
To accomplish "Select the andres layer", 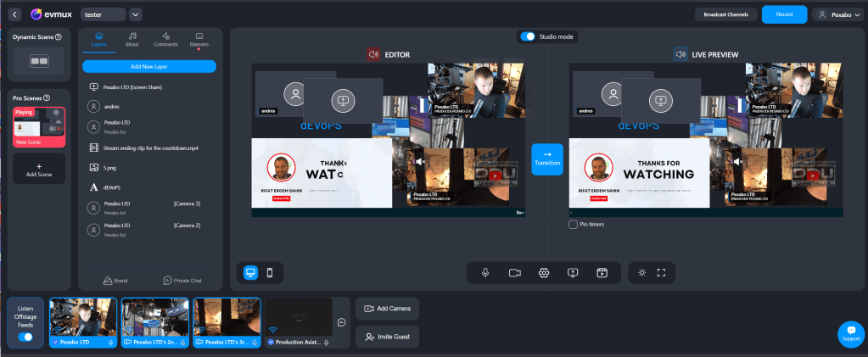I will pyautogui.click(x=149, y=106).
